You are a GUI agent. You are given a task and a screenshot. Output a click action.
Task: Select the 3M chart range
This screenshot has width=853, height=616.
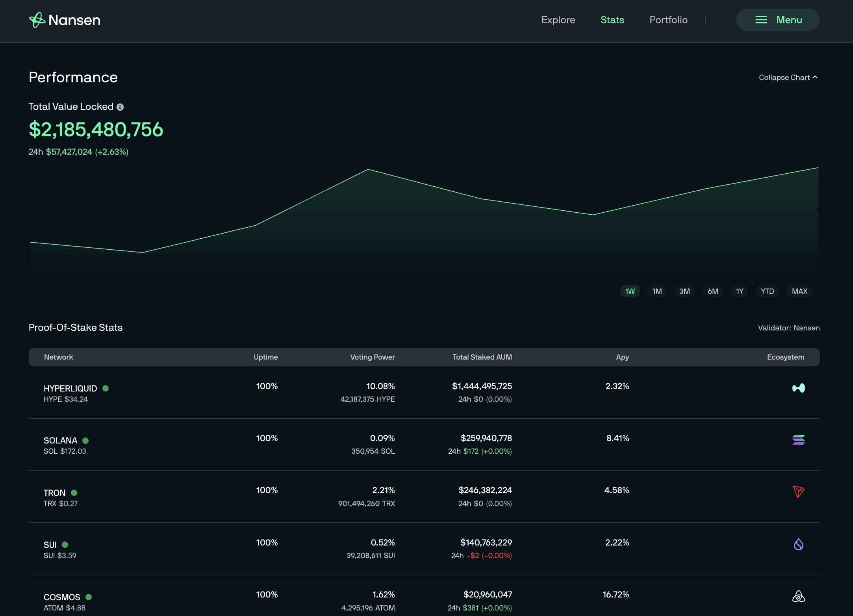pos(684,291)
